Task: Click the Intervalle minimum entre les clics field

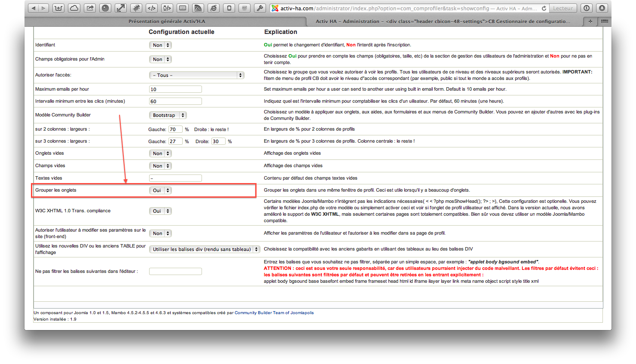Action: click(175, 101)
